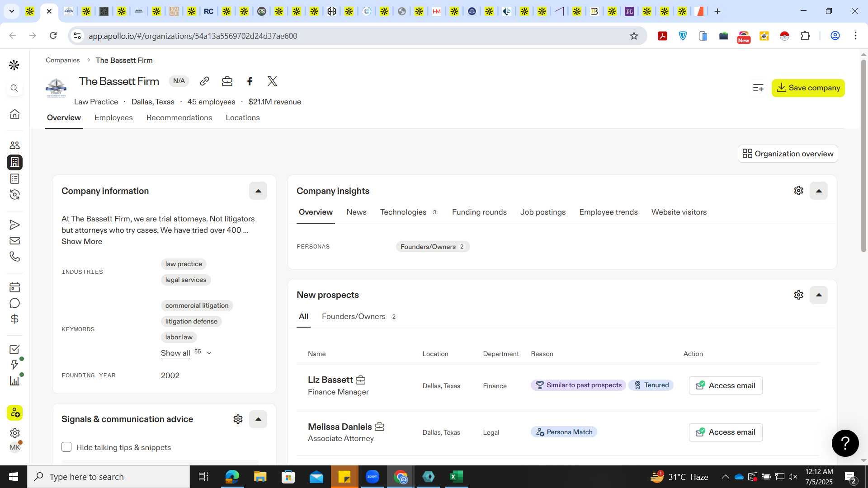Open Signals & communication advice settings gear
868x488 pixels.
pos(238,419)
